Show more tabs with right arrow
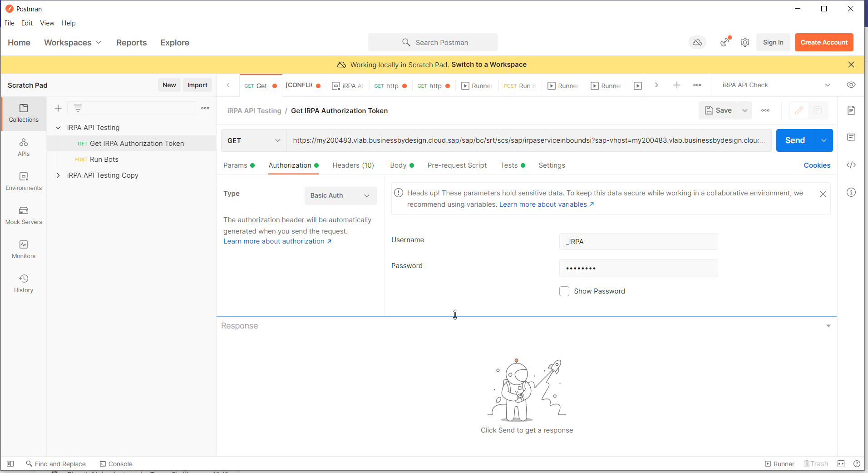The height and width of the screenshot is (473, 868). pos(656,85)
